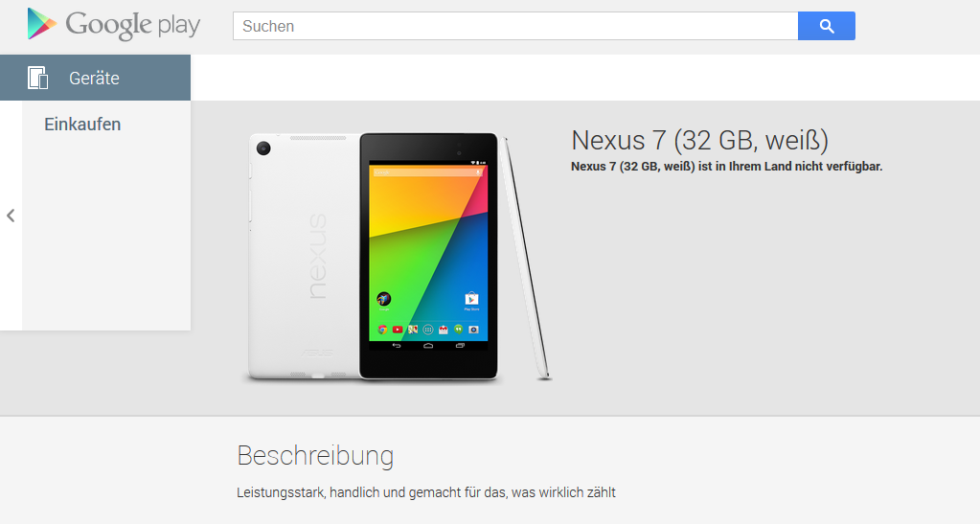Click the Play Store icon on tablet screen
This screenshot has width=980, height=524.
[x=471, y=298]
